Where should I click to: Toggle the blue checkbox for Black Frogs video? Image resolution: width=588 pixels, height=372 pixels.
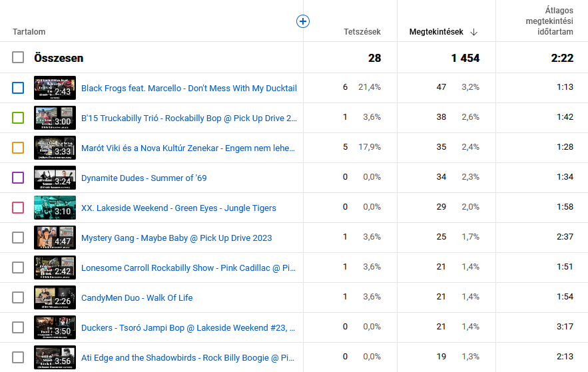tap(18, 88)
